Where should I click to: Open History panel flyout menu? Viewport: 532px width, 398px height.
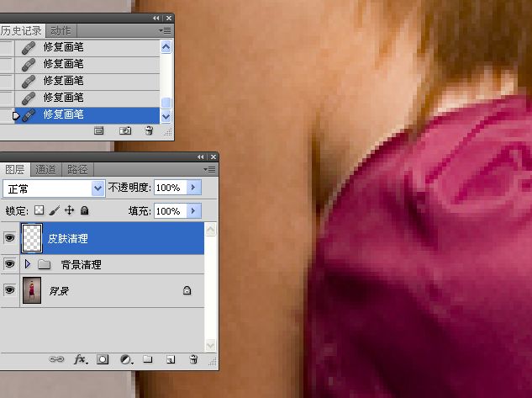tap(165, 31)
